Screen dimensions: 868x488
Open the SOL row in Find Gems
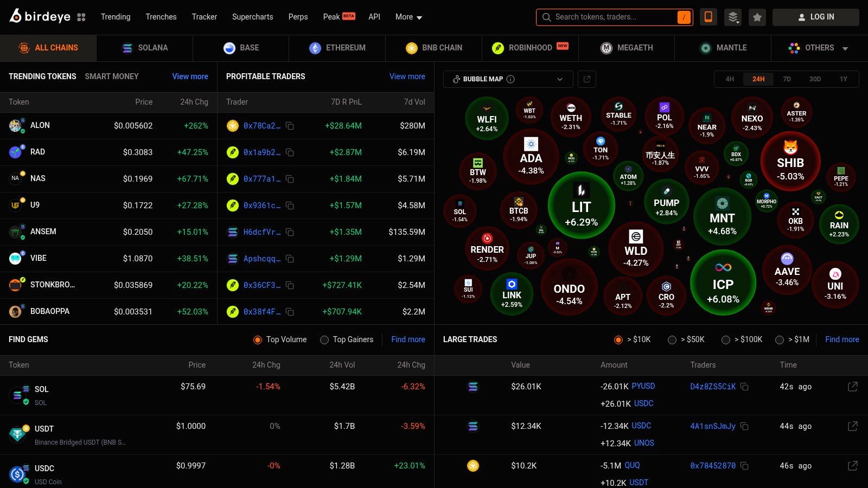coord(217,395)
